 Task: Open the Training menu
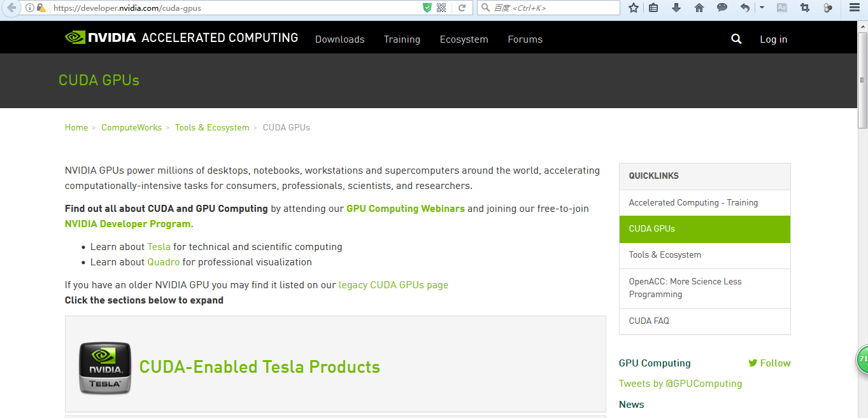tap(402, 39)
